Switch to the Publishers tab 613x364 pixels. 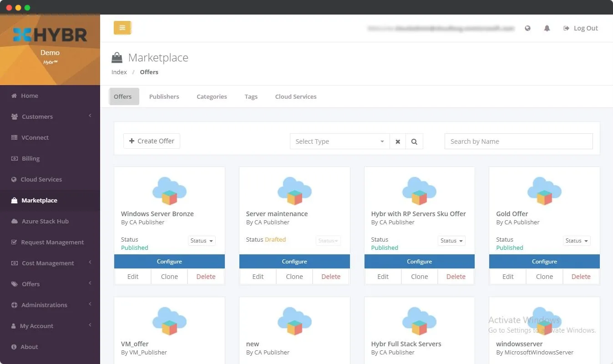point(164,96)
